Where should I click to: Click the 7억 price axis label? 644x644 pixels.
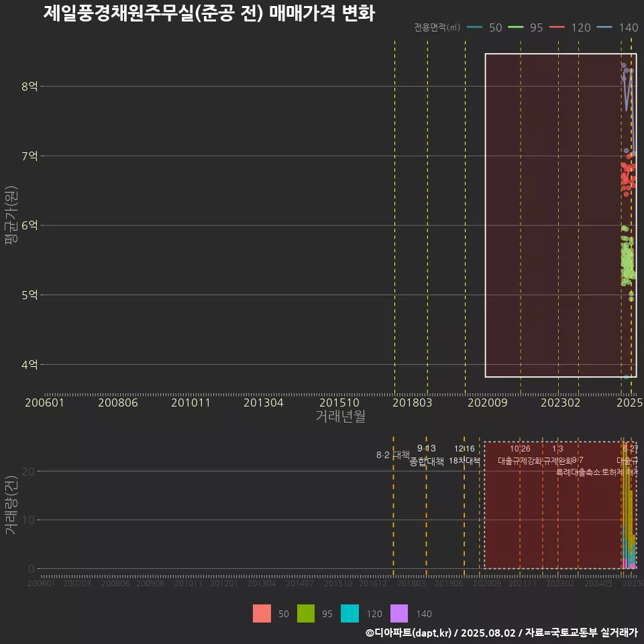(x=30, y=156)
